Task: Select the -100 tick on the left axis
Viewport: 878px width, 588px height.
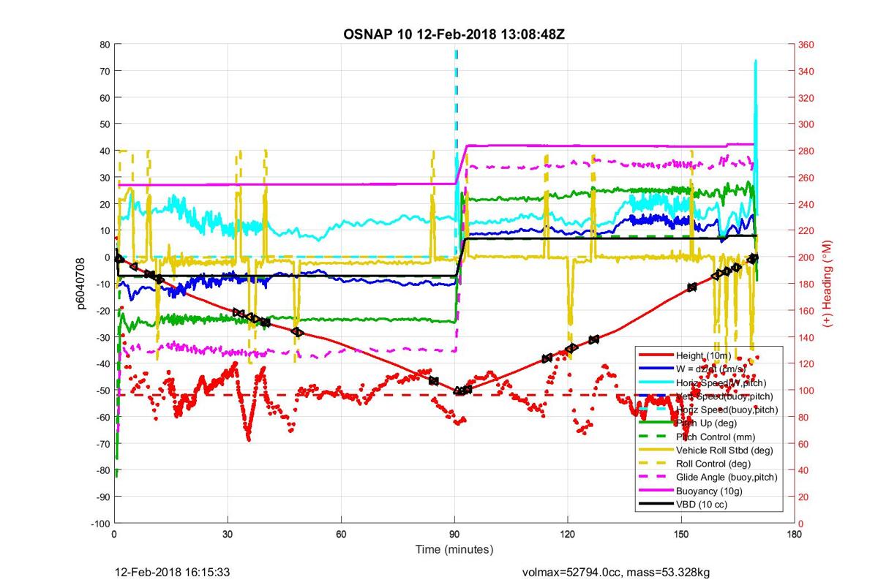Action: coord(101,524)
